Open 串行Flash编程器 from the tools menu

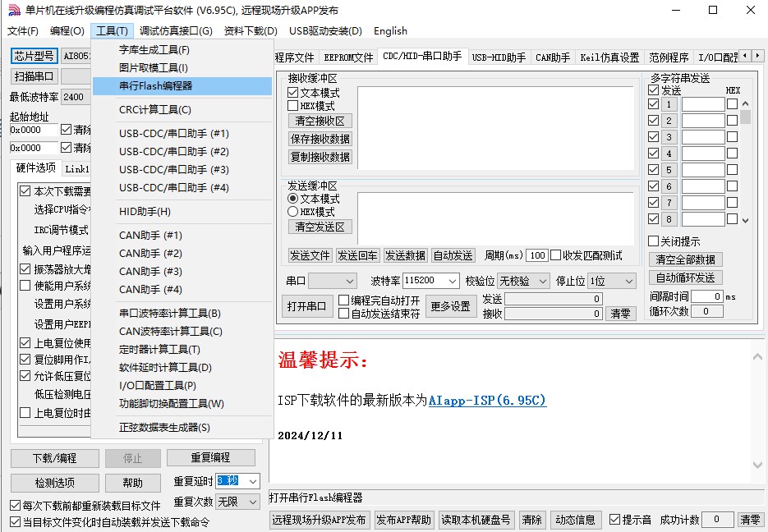182,86
